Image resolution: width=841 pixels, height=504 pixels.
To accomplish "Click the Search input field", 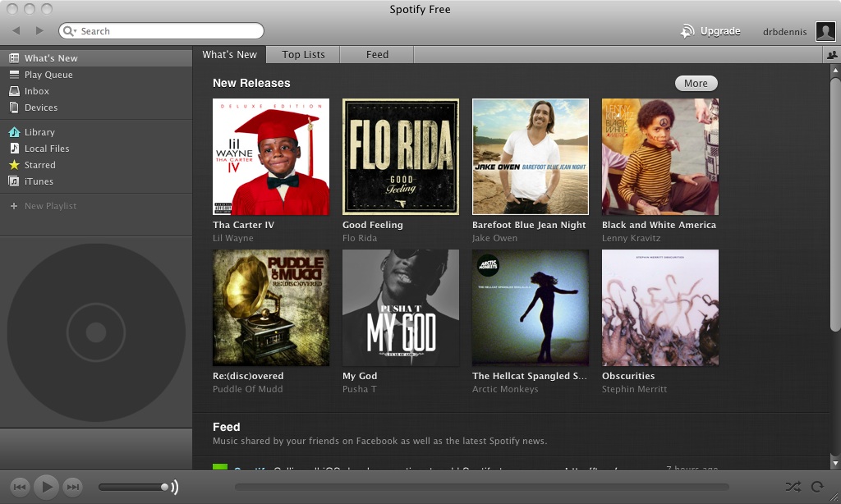I will point(162,31).
